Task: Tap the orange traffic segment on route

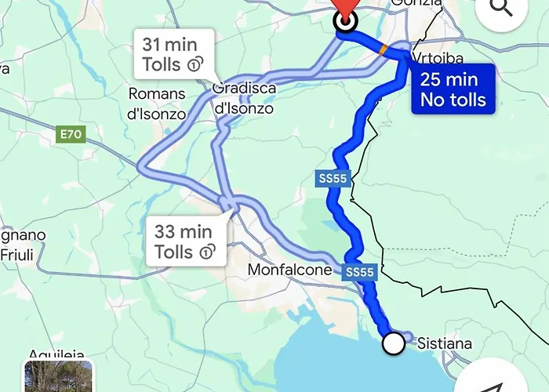Action: tap(384, 49)
